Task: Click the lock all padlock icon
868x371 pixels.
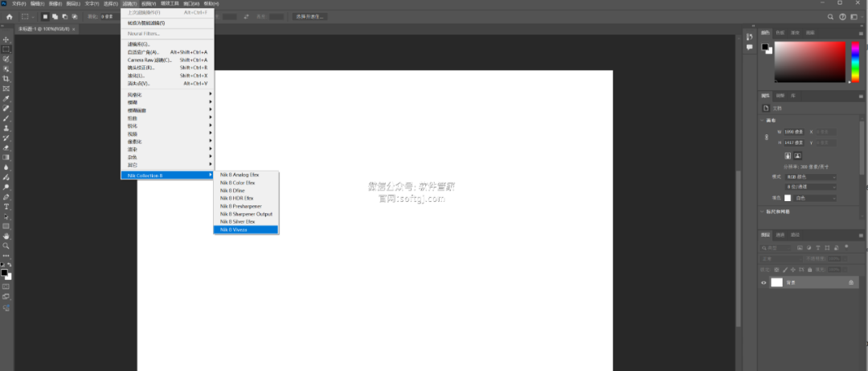Action: click(810, 270)
